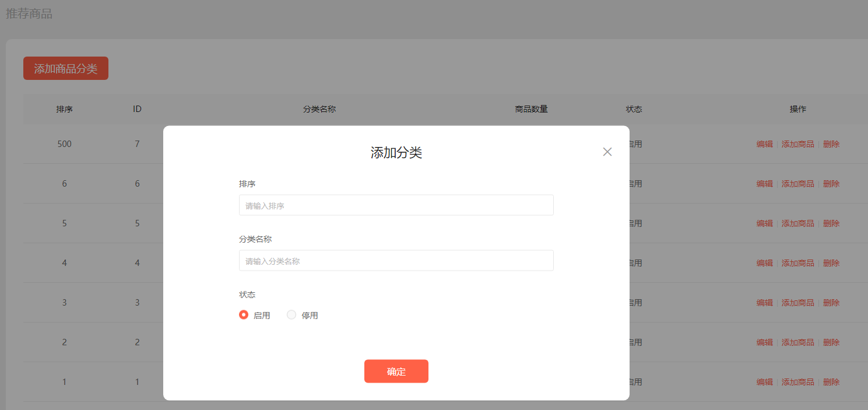Click the 操作 column header

coord(798,109)
